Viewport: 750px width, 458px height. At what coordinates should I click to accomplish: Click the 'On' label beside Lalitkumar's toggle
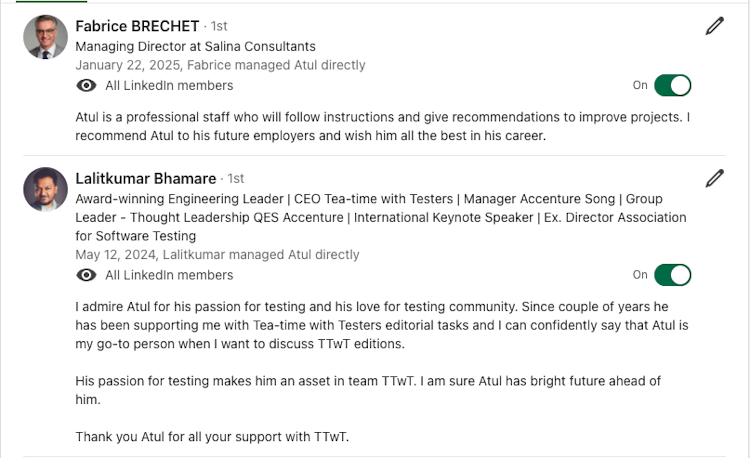(x=640, y=275)
